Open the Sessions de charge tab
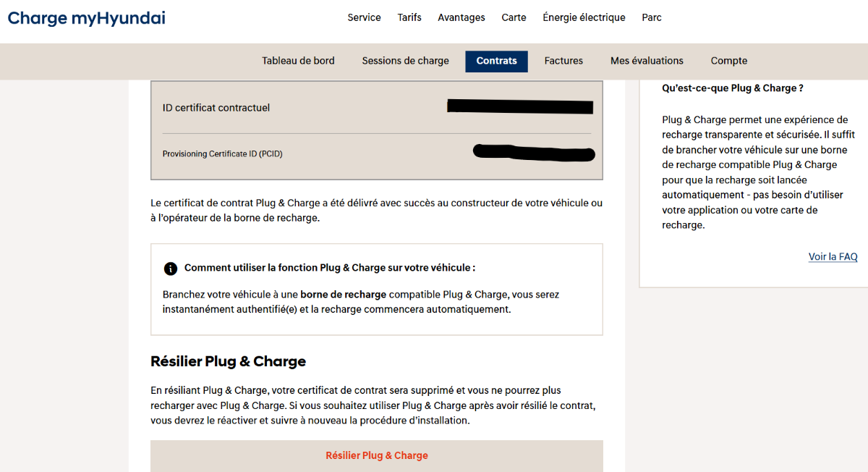Viewport: 868px width, 472px height. click(405, 61)
